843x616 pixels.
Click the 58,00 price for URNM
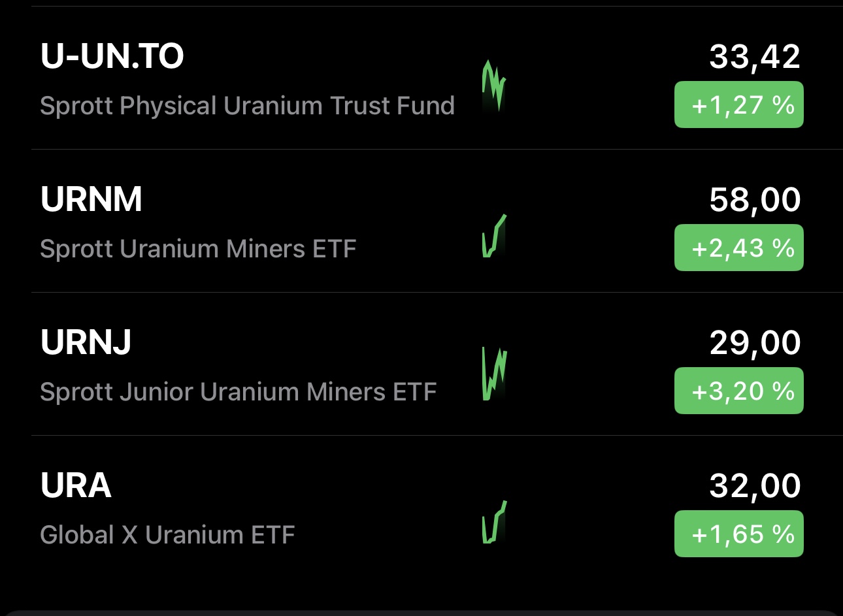[x=755, y=200]
